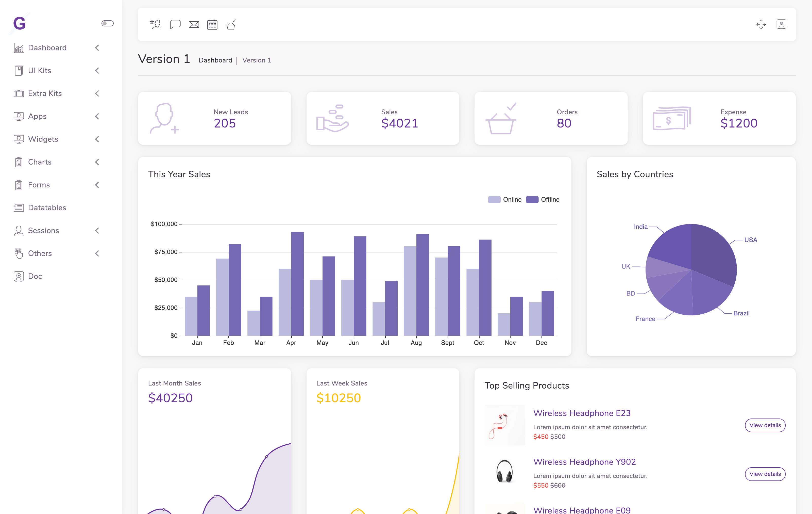Click the purple G logo
Image resolution: width=812 pixels, height=514 pixels.
pos(19,23)
